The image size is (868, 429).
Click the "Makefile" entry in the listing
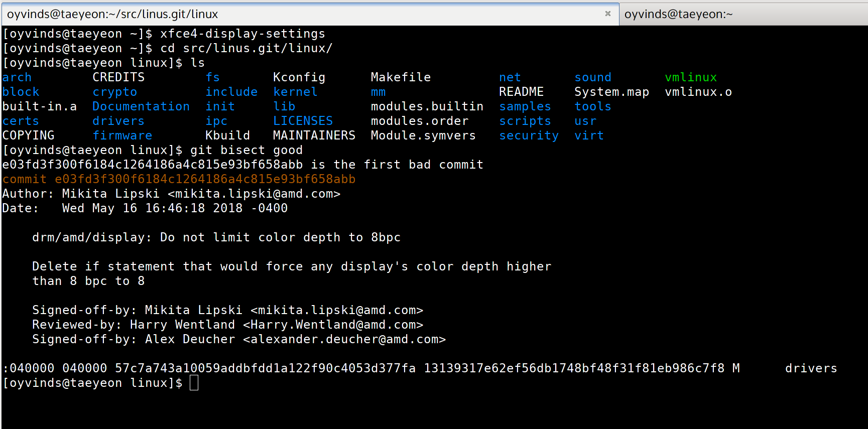click(401, 78)
